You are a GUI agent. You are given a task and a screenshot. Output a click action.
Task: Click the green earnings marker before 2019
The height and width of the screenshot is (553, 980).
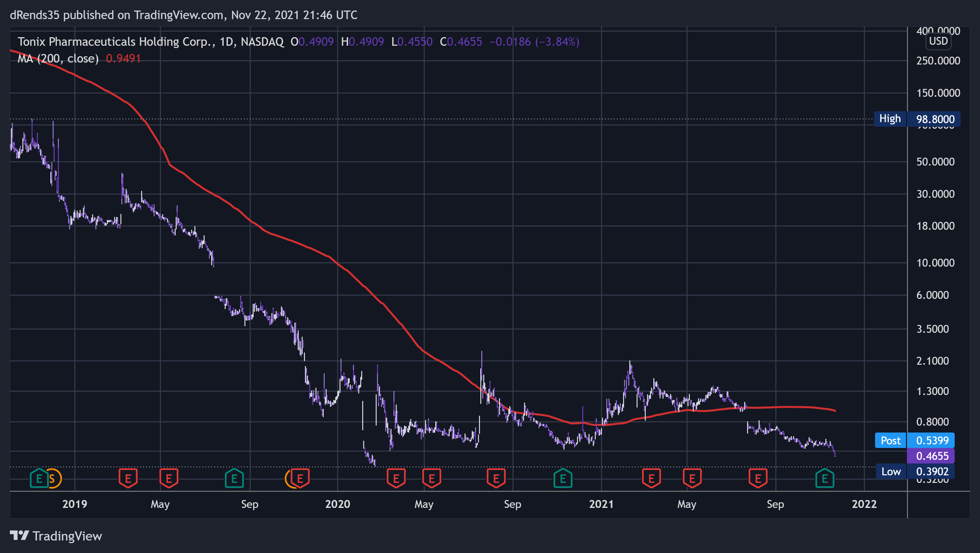coord(39,478)
